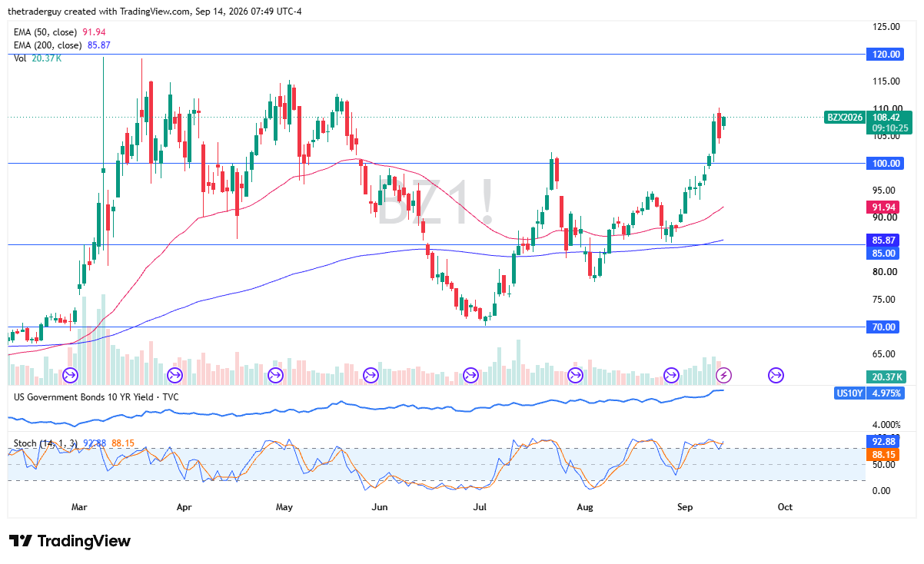This screenshot has width=924, height=564.
Task: Open the rollover marker near August
Action: point(573,375)
